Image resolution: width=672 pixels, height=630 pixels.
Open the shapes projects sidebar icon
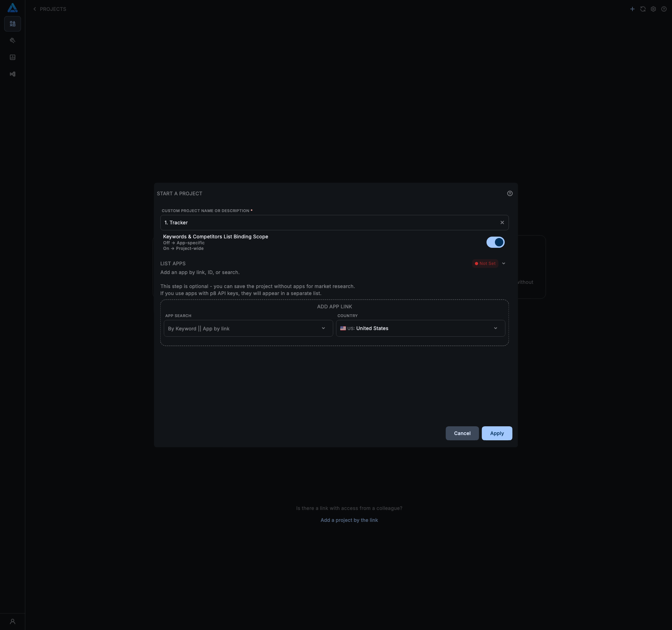click(13, 24)
